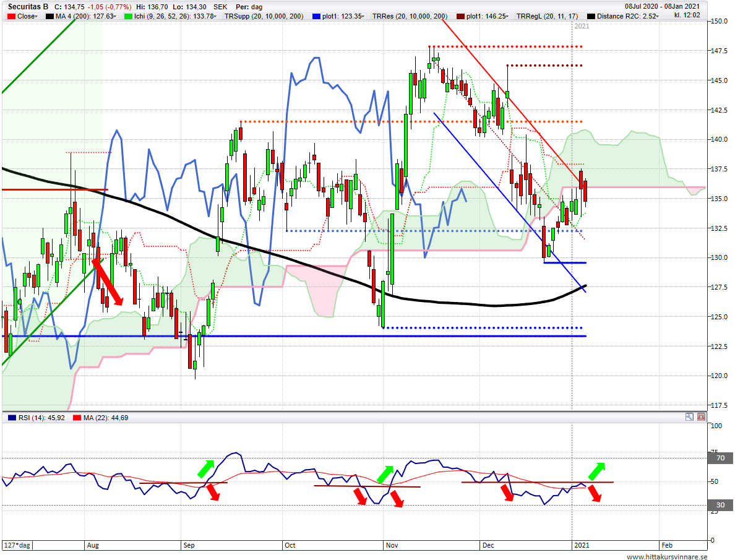Click the Per: dag period label
Screen dimensions: 735x560
(249, 7)
